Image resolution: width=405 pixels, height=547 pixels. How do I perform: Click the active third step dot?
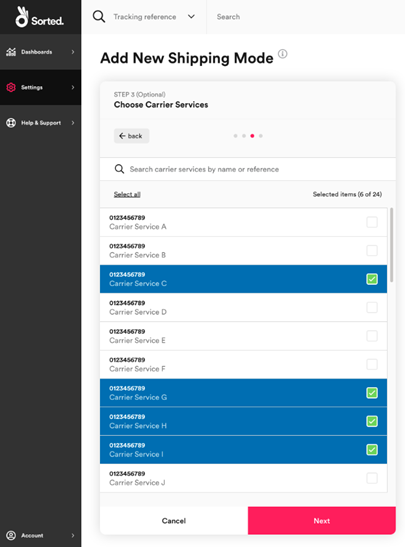point(252,136)
